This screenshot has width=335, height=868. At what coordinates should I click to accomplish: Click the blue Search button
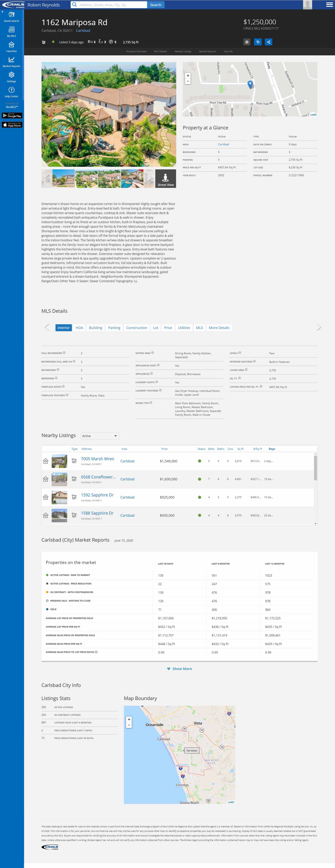coord(155,5)
